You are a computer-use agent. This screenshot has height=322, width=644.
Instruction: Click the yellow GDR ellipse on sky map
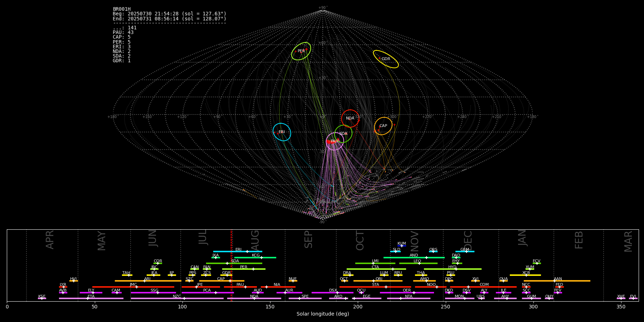tap(386, 59)
